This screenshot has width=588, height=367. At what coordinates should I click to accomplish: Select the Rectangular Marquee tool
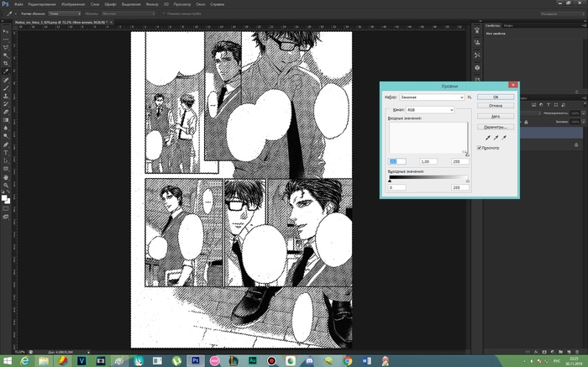[6, 39]
